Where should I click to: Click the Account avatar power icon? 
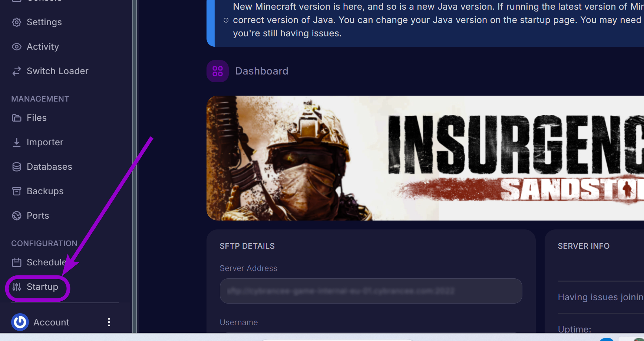[x=20, y=322]
